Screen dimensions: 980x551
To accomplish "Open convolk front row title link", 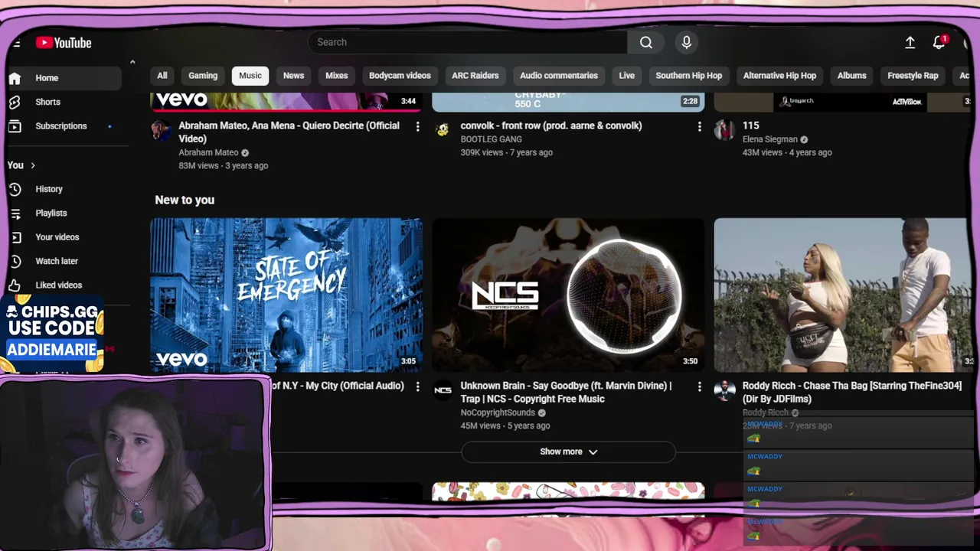I will click(x=551, y=126).
